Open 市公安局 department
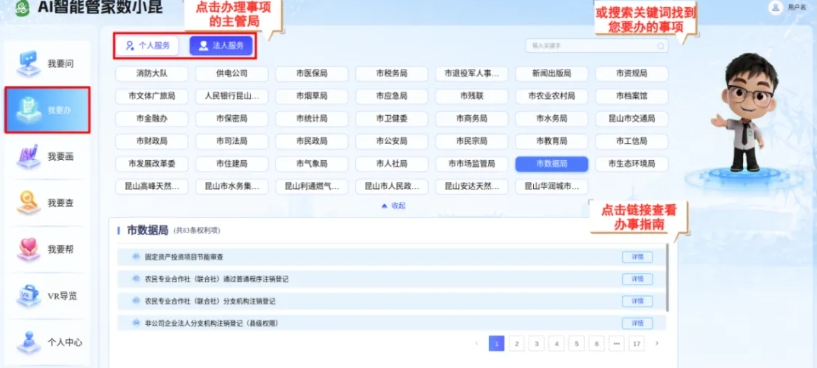Viewport: 817px width, 368px height. pos(392,141)
